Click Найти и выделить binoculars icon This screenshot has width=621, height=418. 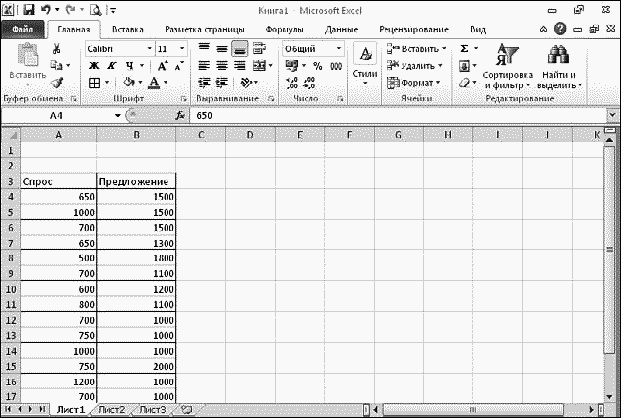click(561, 66)
